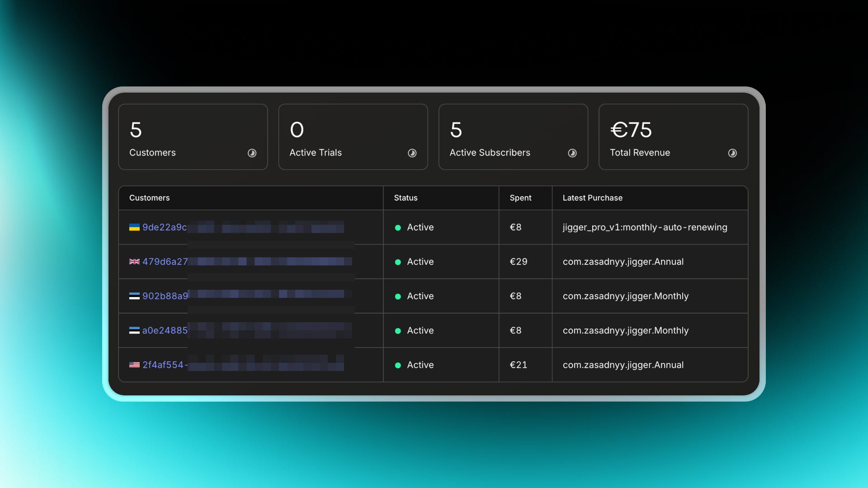The image size is (868, 488).
Task: Click the Customers column header in the table
Action: tap(149, 198)
